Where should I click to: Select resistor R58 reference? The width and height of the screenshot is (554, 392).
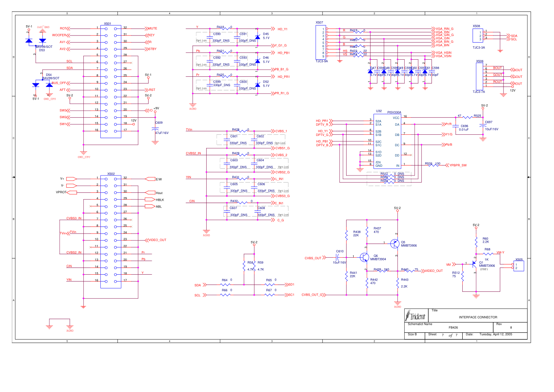[x=250, y=262]
